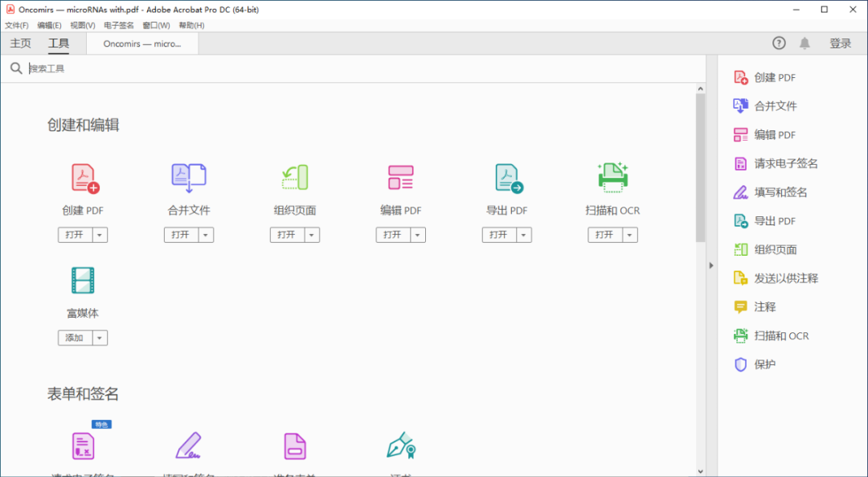Switch to the 主页 tab
Screen dimensions: 868x477
click(x=20, y=43)
